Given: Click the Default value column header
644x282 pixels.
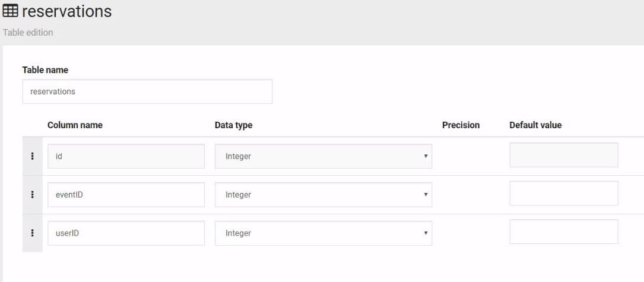Looking at the screenshot, I should coord(535,125).
